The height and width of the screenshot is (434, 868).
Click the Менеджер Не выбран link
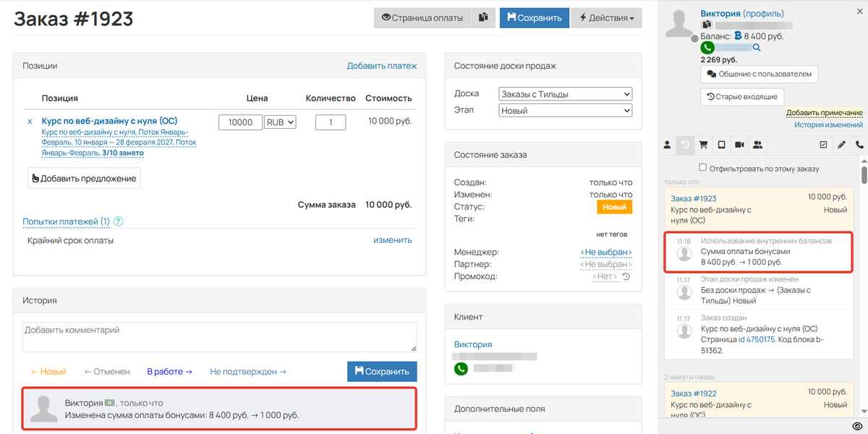pos(606,252)
